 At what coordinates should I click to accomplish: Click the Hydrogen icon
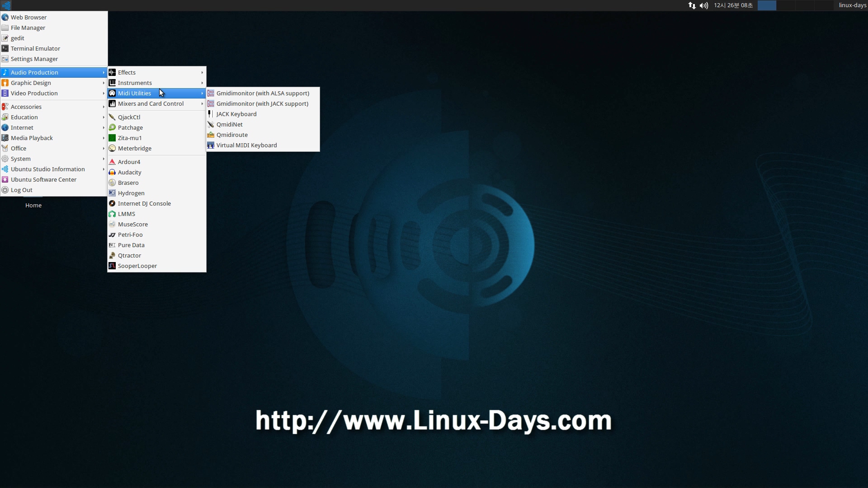tap(112, 193)
